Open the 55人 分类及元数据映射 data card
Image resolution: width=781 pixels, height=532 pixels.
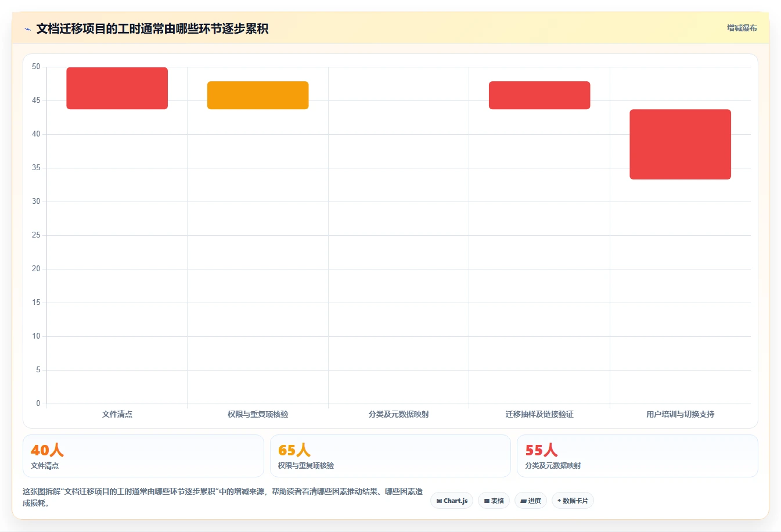(x=638, y=456)
